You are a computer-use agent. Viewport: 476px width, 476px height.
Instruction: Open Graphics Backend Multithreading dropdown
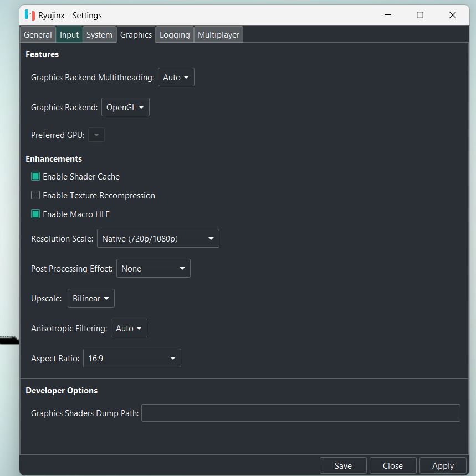176,78
